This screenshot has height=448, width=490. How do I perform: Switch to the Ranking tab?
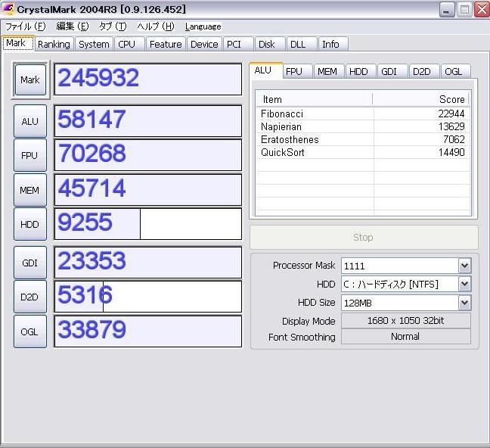54,44
